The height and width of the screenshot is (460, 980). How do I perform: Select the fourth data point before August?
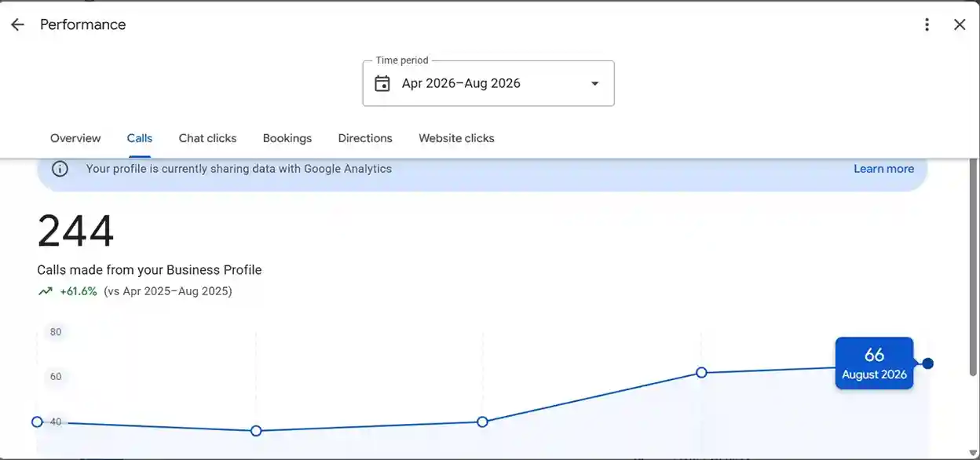[701, 372]
